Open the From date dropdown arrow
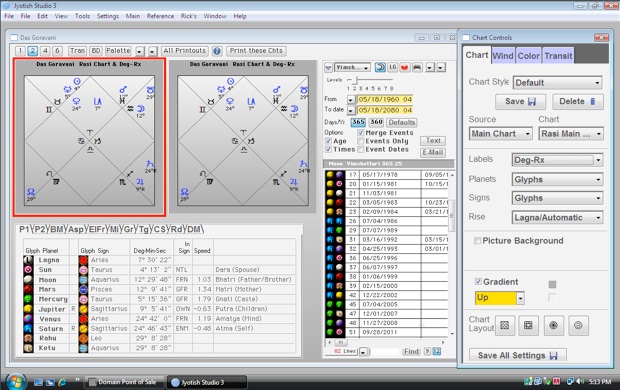The image size is (620, 390). coord(351,100)
